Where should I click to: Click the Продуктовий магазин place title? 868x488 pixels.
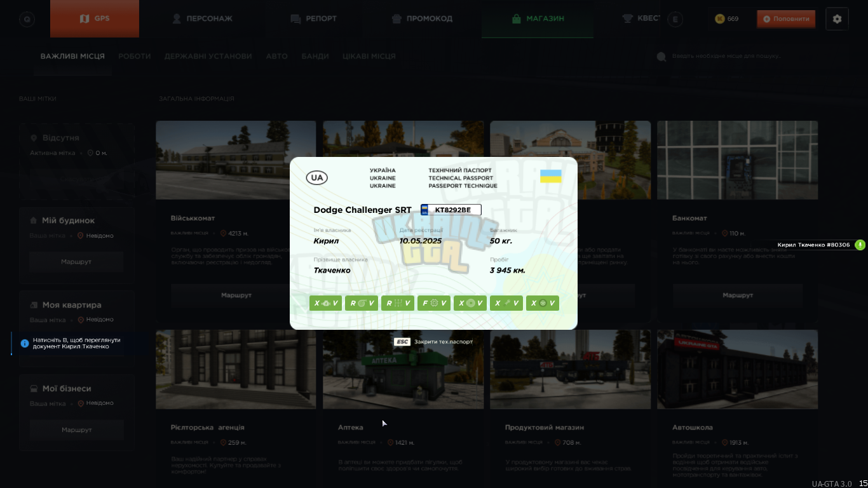point(545,428)
